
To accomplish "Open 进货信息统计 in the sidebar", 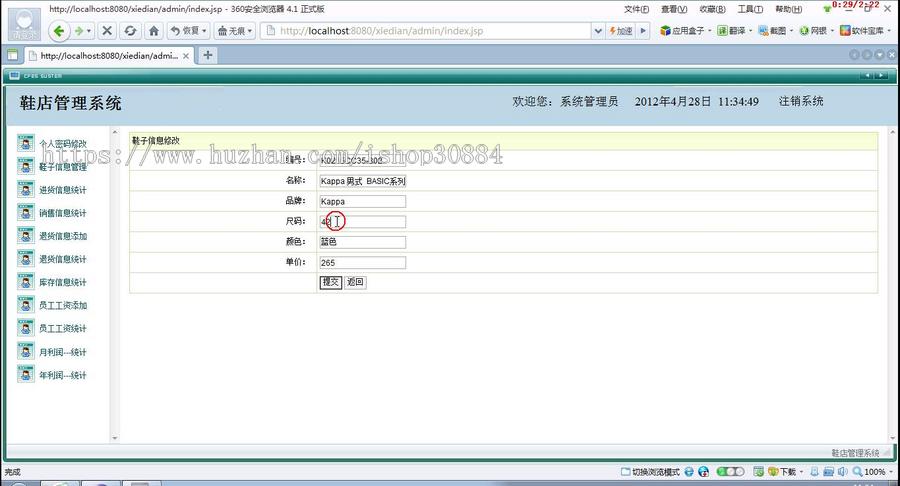I will (63, 190).
